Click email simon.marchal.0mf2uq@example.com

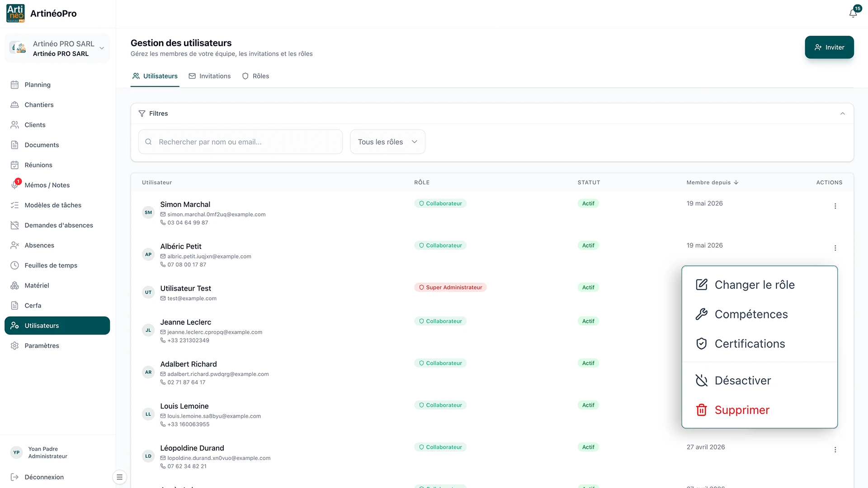pos(217,215)
